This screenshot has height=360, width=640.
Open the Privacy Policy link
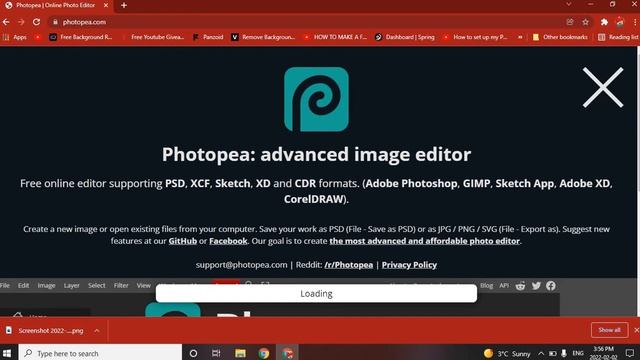[x=409, y=265]
